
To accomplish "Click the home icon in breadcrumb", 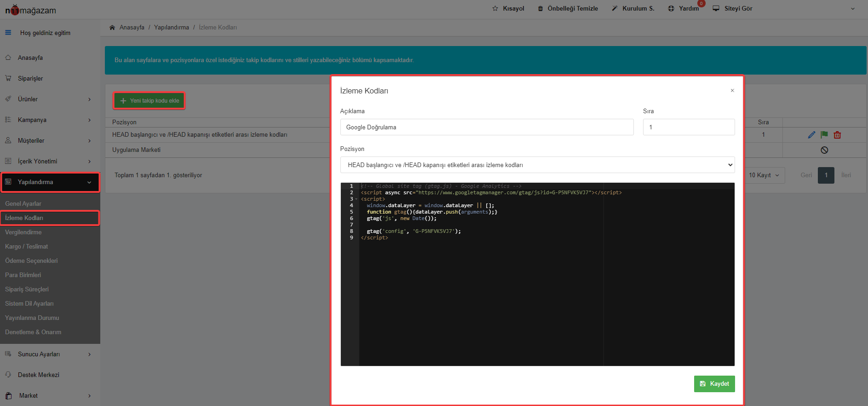I will pyautogui.click(x=112, y=28).
